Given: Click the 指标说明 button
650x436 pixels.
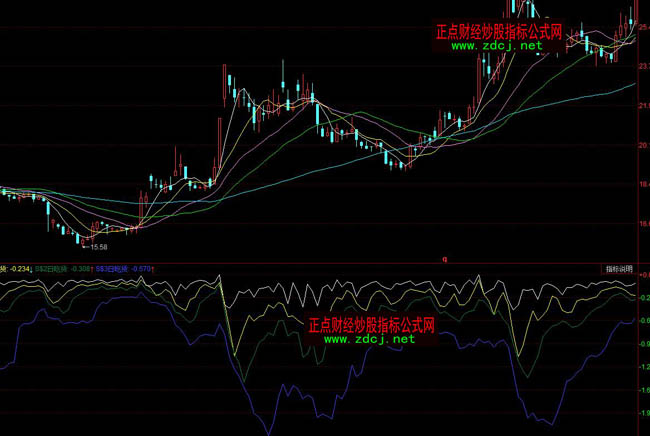Looking at the screenshot, I should [618, 269].
